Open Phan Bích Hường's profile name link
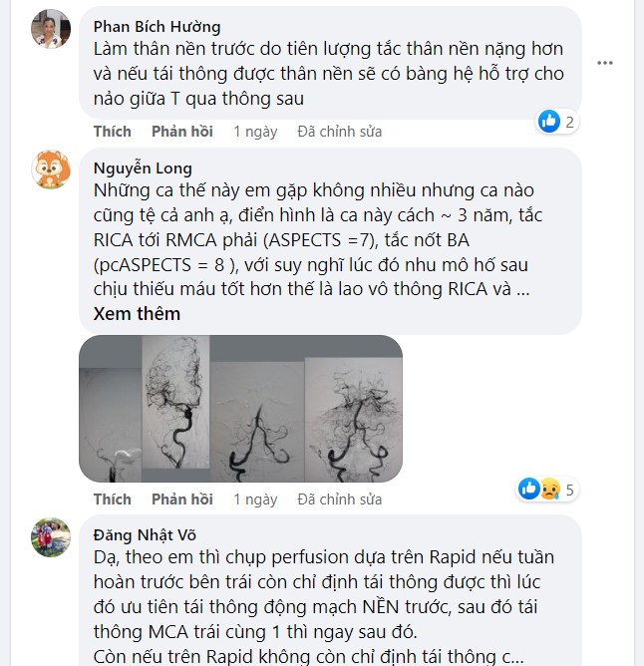 tap(157, 27)
